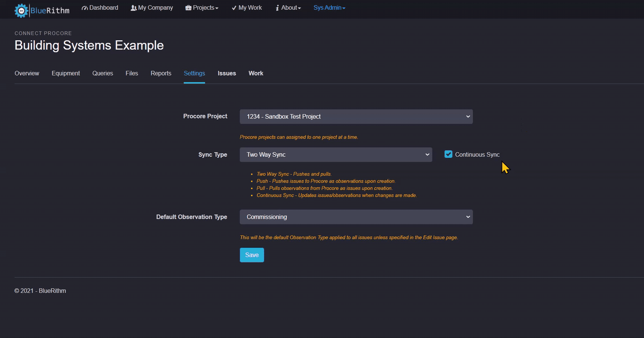The height and width of the screenshot is (338, 644).
Task: Click the About info icon
Action: (277, 8)
